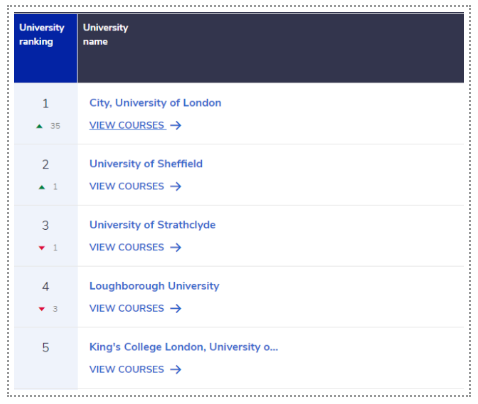Viewport: 478px width, 404px height.
Task: Click arrow icon next to Sheffield's View Courses
Action: 176,186
